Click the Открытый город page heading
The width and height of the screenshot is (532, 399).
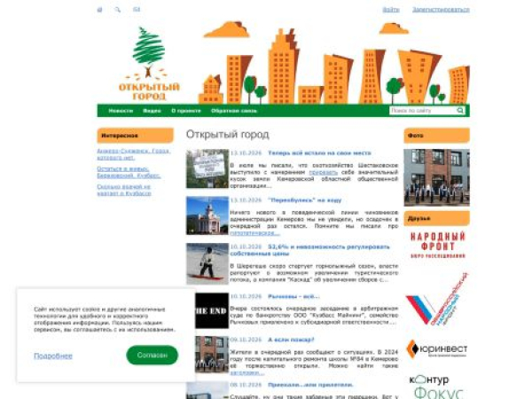(228, 135)
